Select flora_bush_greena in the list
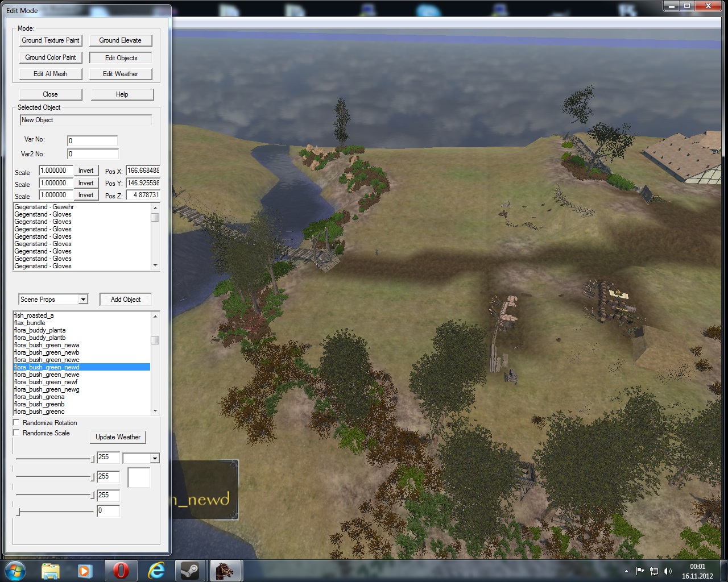The image size is (728, 582). [82, 397]
